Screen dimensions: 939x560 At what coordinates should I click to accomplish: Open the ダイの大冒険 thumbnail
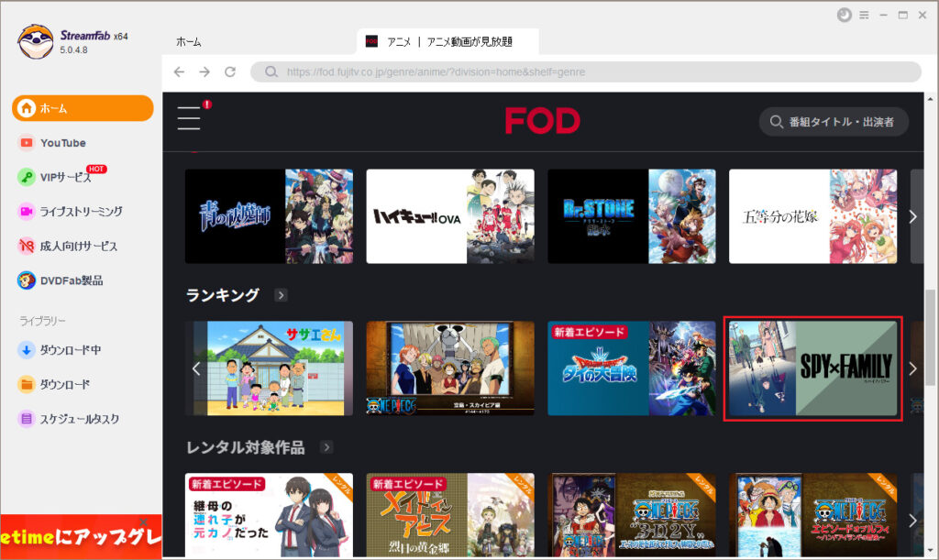632,368
